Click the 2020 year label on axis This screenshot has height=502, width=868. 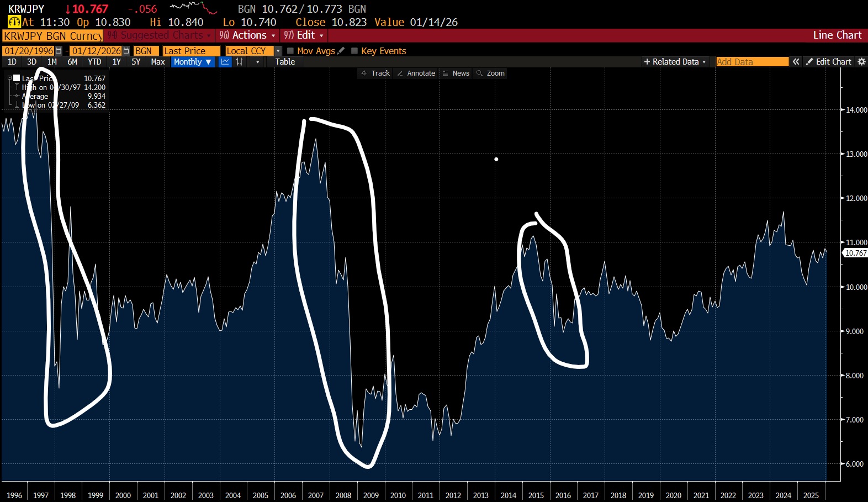coord(673,495)
